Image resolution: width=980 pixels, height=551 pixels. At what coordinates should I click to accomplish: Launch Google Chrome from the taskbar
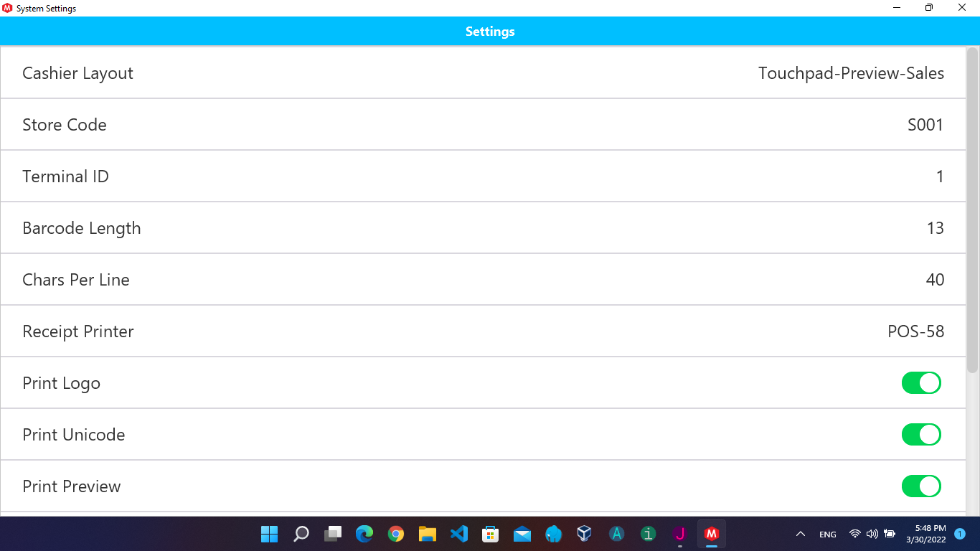click(396, 534)
